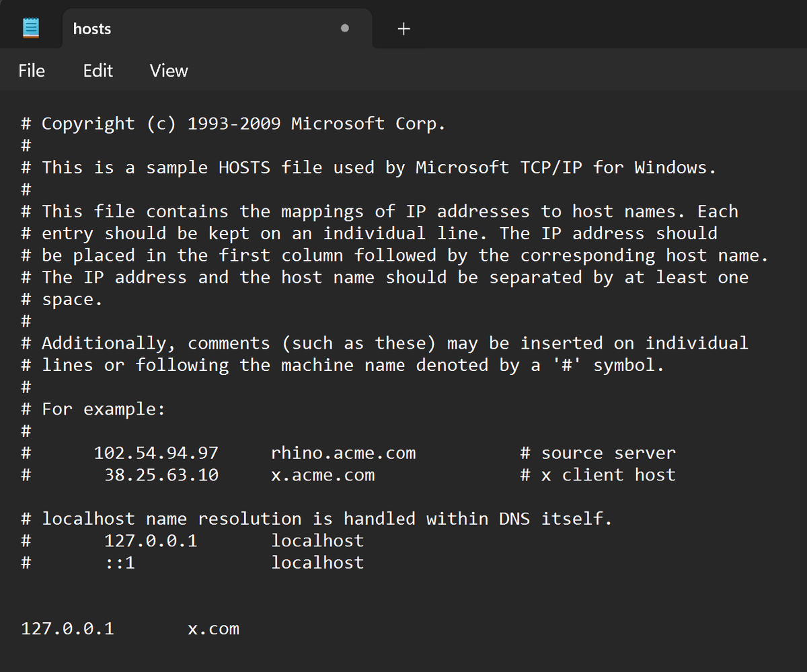
Task: Click line starting 'Additionally, comments'
Action: pos(385,343)
